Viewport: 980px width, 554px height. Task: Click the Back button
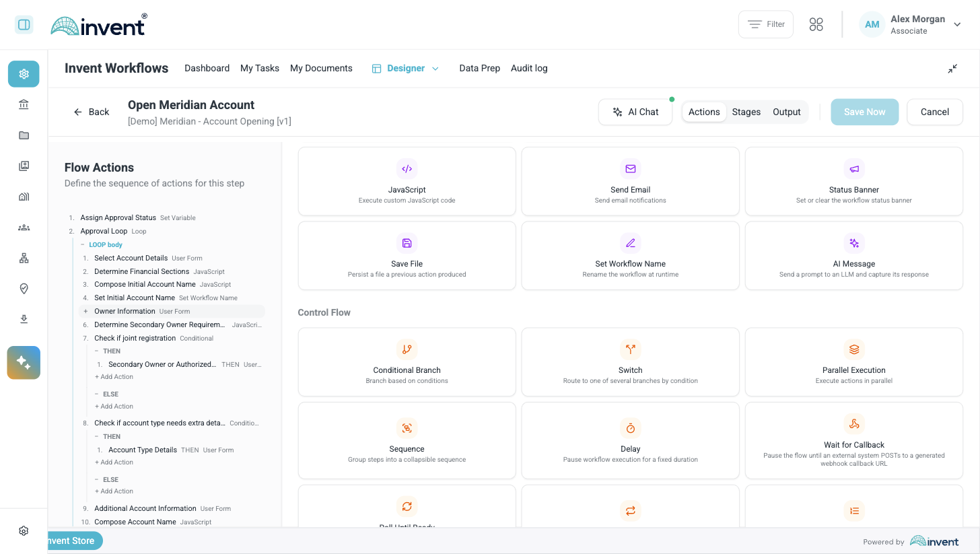92,112
